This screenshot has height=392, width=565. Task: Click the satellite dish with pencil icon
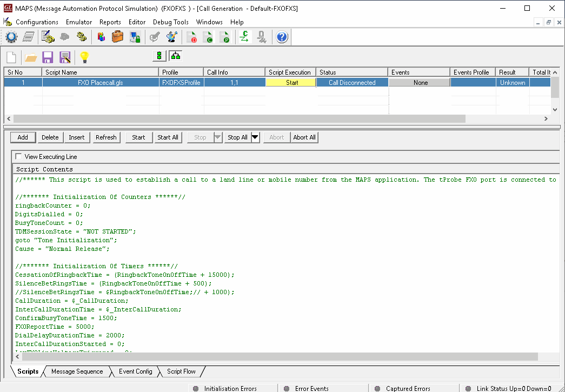click(172, 37)
